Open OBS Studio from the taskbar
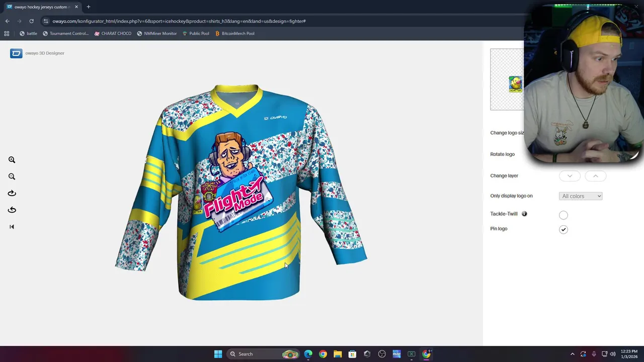The height and width of the screenshot is (362, 644). [382, 354]
